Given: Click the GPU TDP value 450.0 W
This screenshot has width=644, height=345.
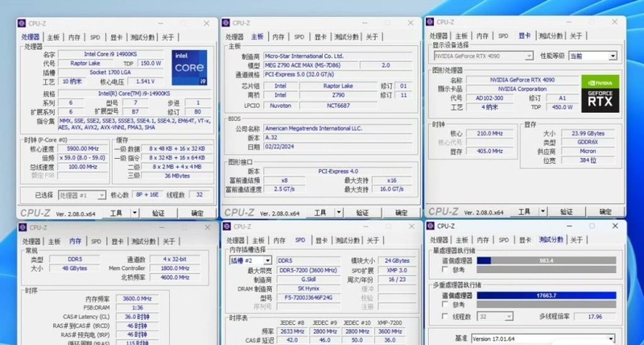Looking at the screenshot, I should coord(562,107).
